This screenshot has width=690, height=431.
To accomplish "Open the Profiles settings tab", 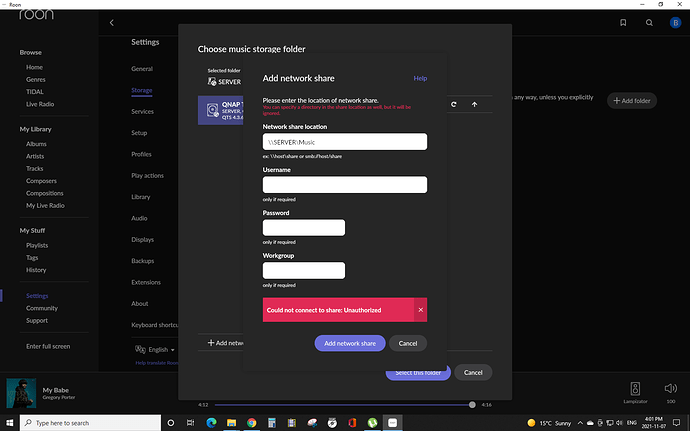I will point(141,154).
